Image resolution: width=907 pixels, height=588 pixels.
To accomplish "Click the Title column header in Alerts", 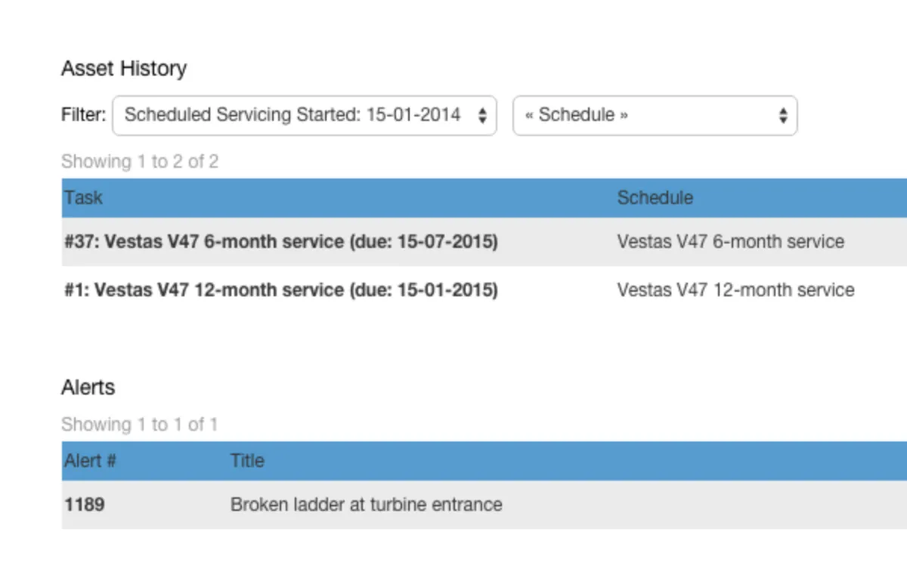I will pos(247,461).
